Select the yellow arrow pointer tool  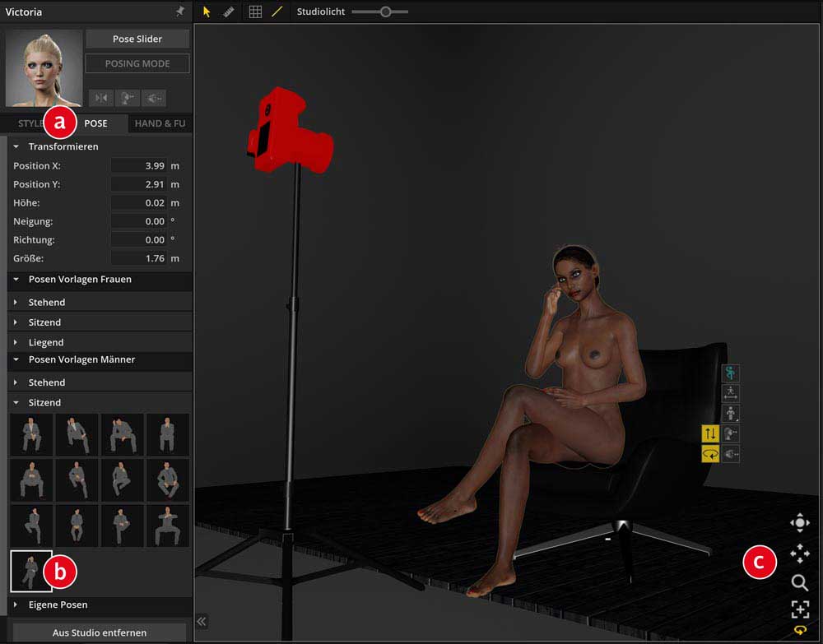(x=207, y=12)
